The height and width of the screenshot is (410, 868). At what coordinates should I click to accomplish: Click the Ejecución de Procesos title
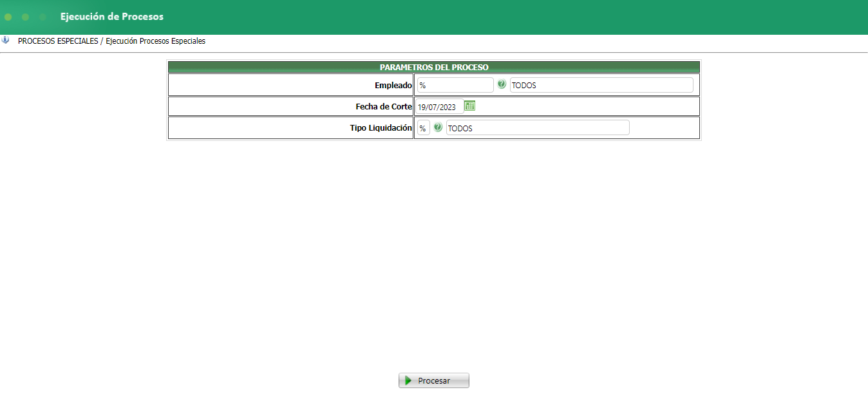pyautogui.click(x=112, y=17)
